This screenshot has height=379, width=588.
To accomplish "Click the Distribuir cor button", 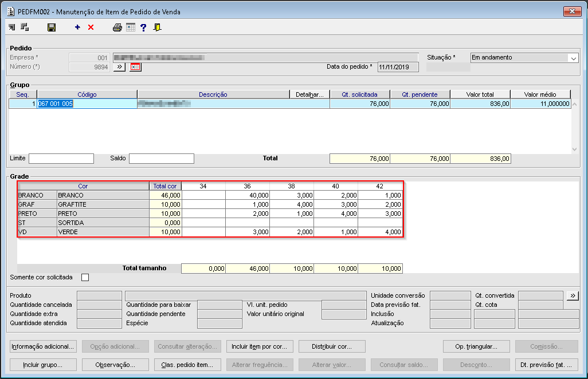I will [x=332, y=346].
